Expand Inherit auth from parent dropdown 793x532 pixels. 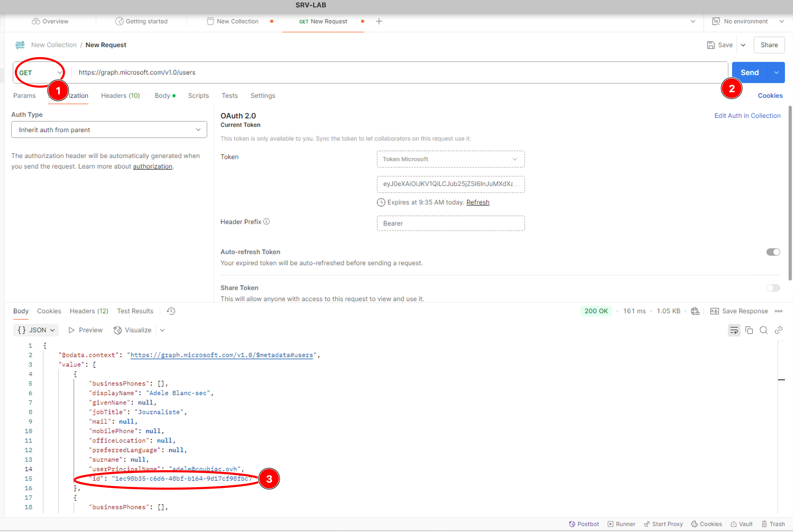[109, 130]
